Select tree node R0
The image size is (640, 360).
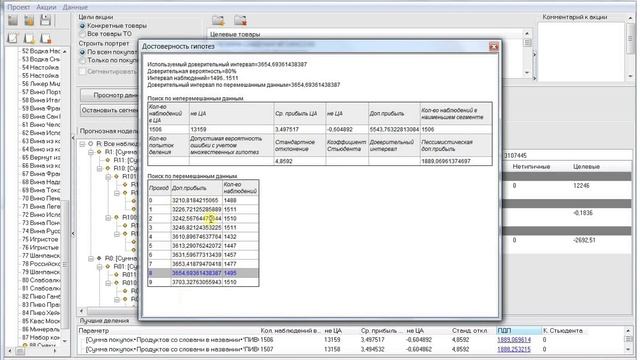121,258
